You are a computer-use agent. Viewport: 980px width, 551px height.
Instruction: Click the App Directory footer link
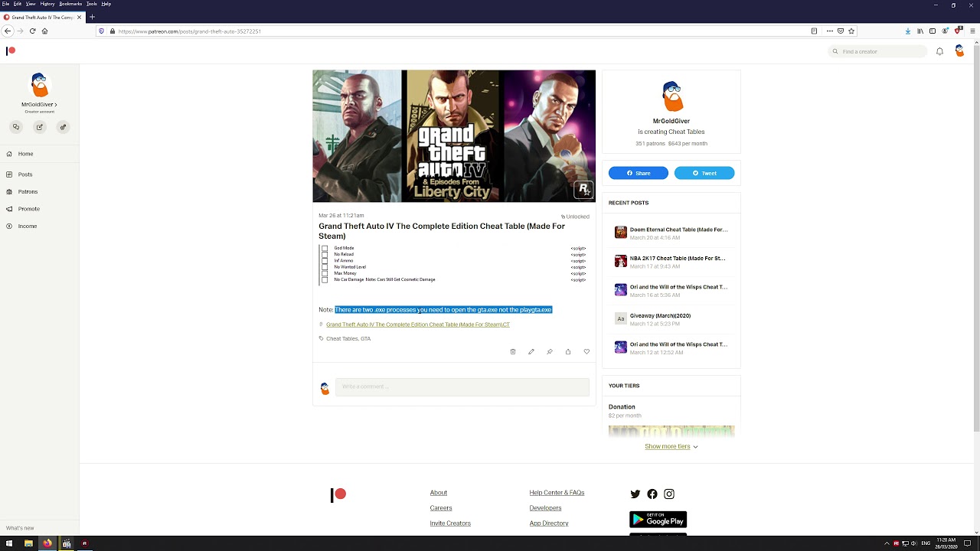(x=549, y=523)
